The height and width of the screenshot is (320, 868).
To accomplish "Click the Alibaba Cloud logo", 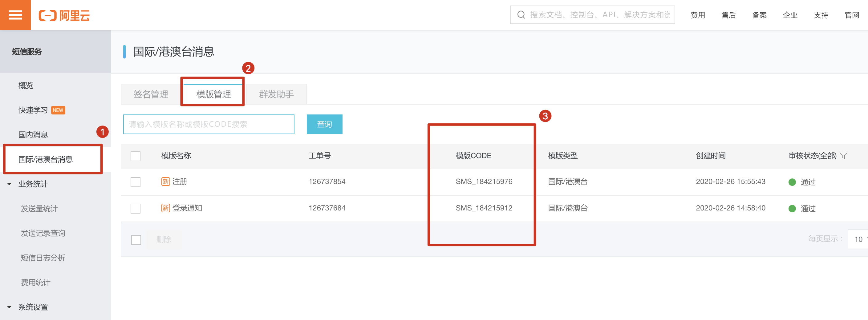I will 64,15.
